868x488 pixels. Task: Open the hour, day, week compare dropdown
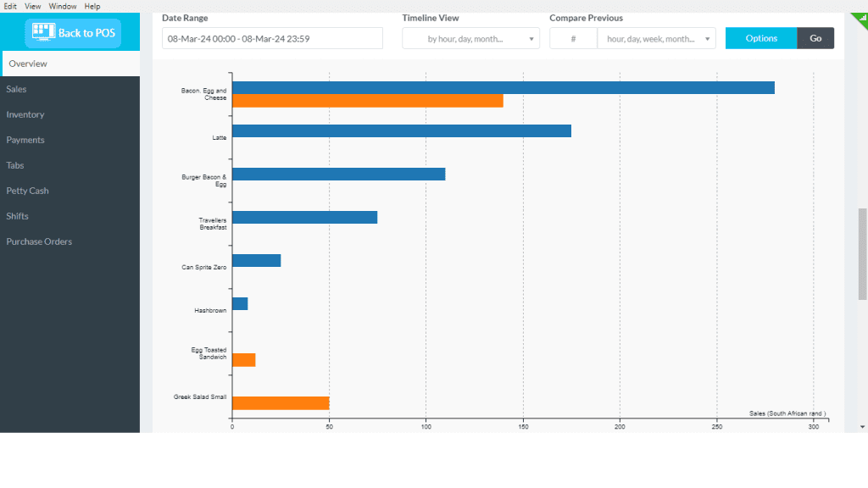click(657, 38)
